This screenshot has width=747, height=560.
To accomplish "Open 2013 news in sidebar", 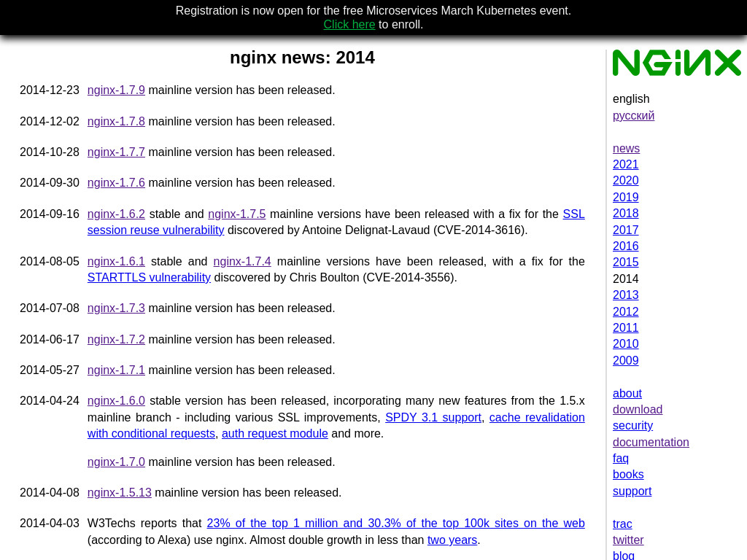I will (x=625, y=295).
